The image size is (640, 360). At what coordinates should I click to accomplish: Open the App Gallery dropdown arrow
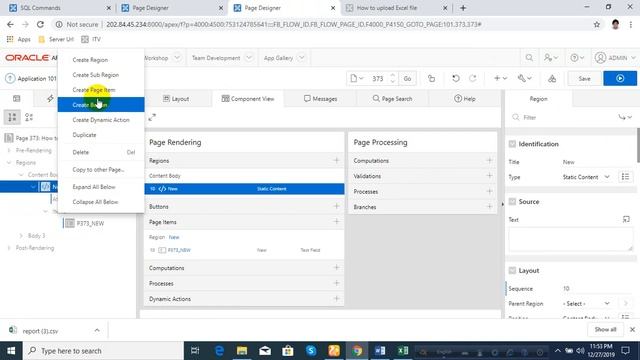tap(301, 58)
